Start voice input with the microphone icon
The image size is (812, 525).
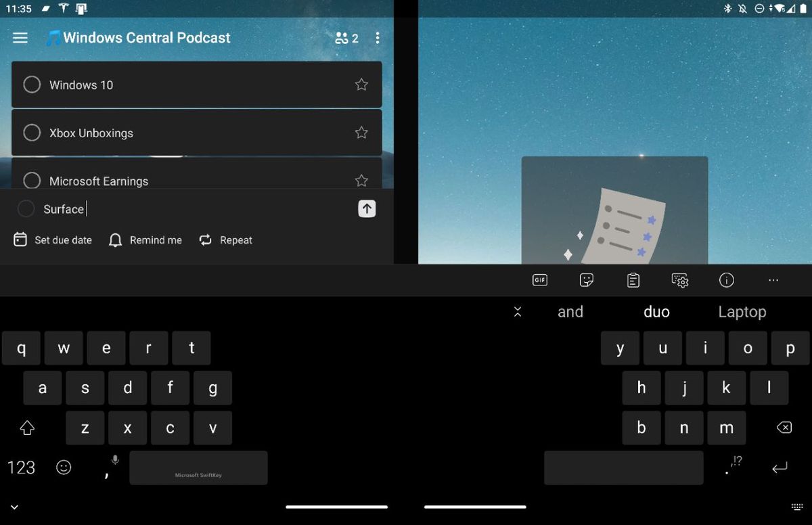coord(114,459)
